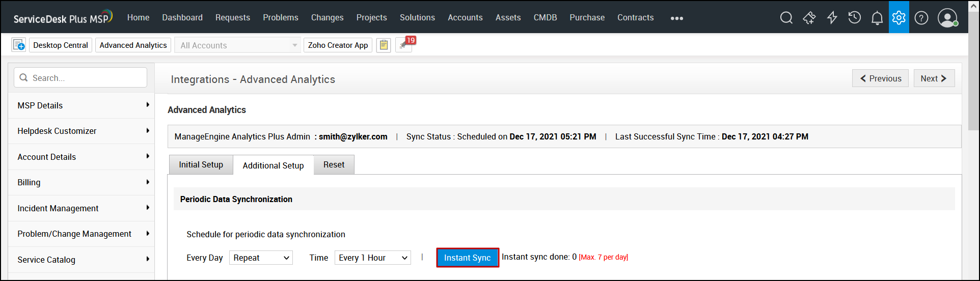Viewport: 980px width, 281px height.
Task: Open the pinned announcements icon with badge 19
Action: [405, 44]
